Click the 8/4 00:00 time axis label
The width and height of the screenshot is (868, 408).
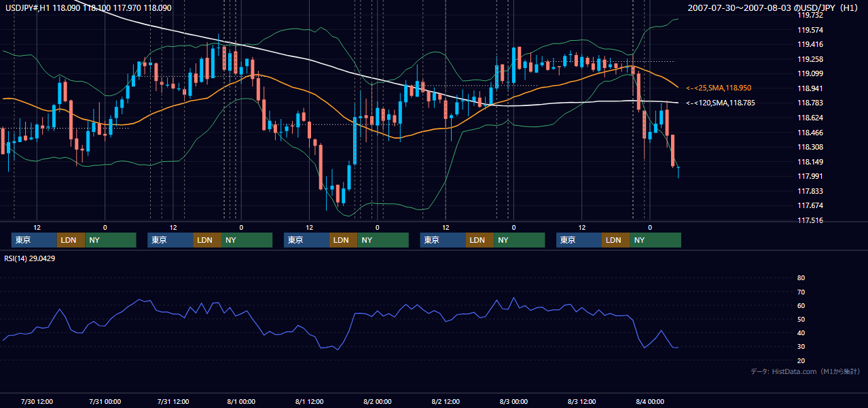(x=650, y=401)
